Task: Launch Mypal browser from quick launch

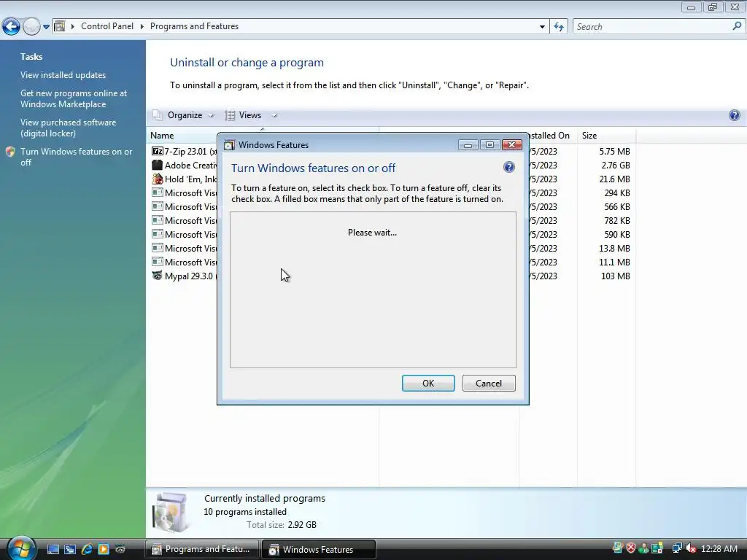Action: [x=120, y=550]
